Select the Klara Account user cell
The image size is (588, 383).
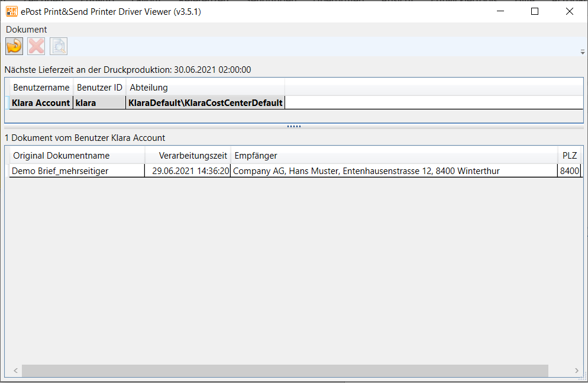tap(41, 102)
